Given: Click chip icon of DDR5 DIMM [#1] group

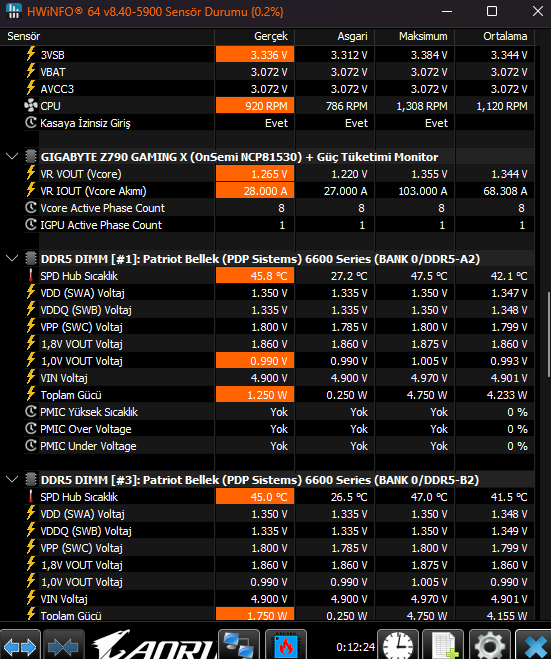Looking at the screenshot, I should [x=31, y=258].
